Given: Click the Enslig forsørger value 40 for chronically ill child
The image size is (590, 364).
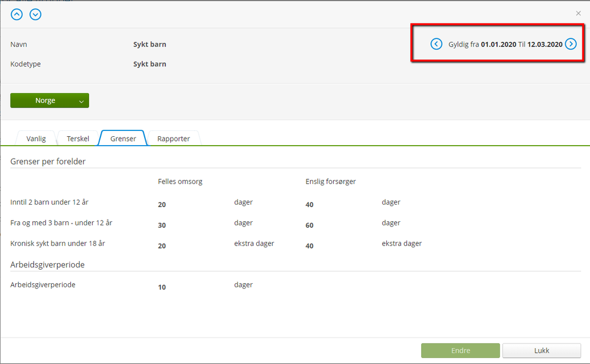Looking at the screenshot, I should (x=309, y=246).
